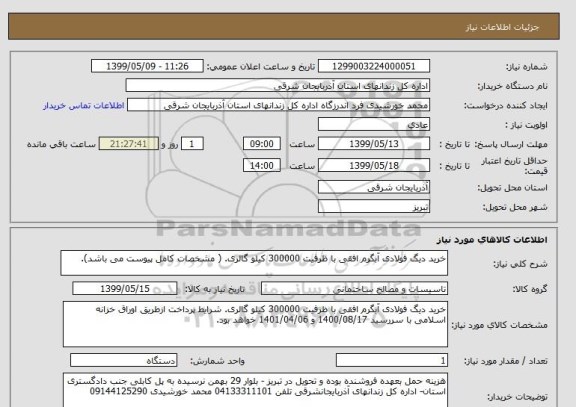Click the ساعت باقی مانده label
Screen dimensions: 576x407
pyautogui.click(x=61, y=144)
